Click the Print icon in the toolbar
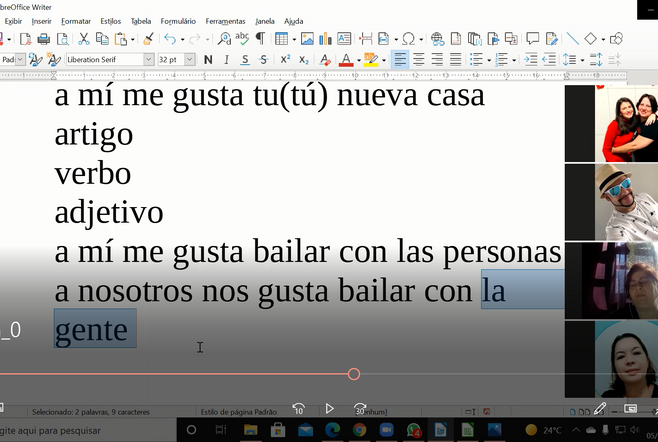The height and width of the screenshot is (442, 658). [44, 39]
